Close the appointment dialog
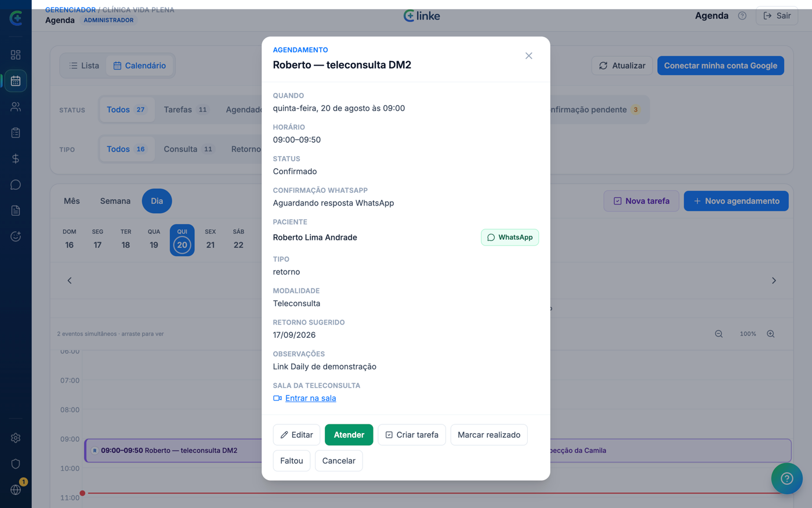 (528, 56)
